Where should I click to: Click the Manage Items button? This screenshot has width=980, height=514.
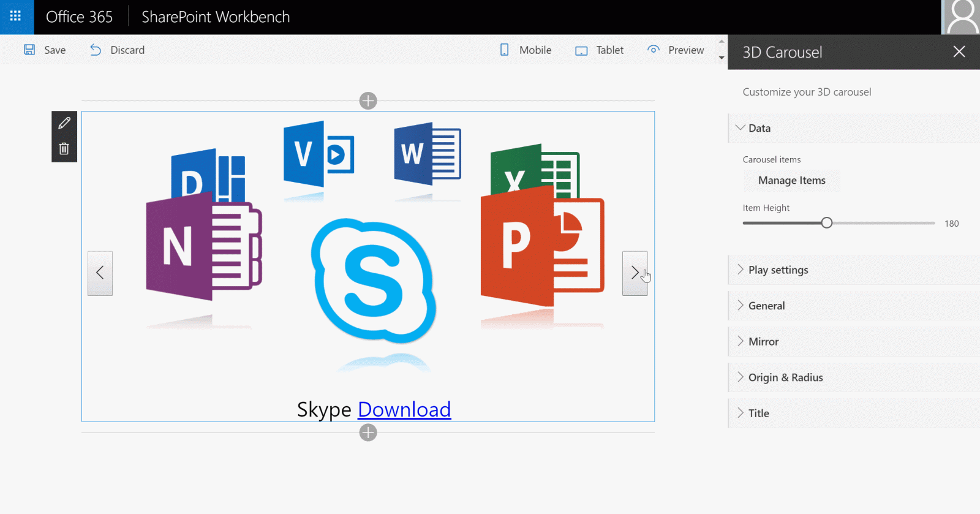pos(791,180)
